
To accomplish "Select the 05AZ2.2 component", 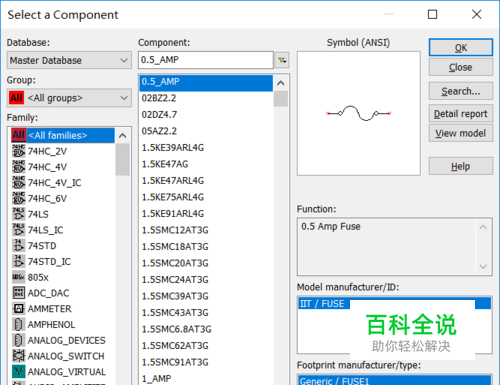I will point(206,131).
